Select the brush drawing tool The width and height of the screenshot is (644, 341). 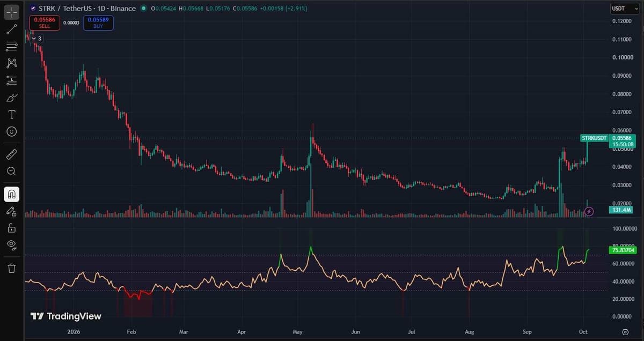[x=12, y=98]
